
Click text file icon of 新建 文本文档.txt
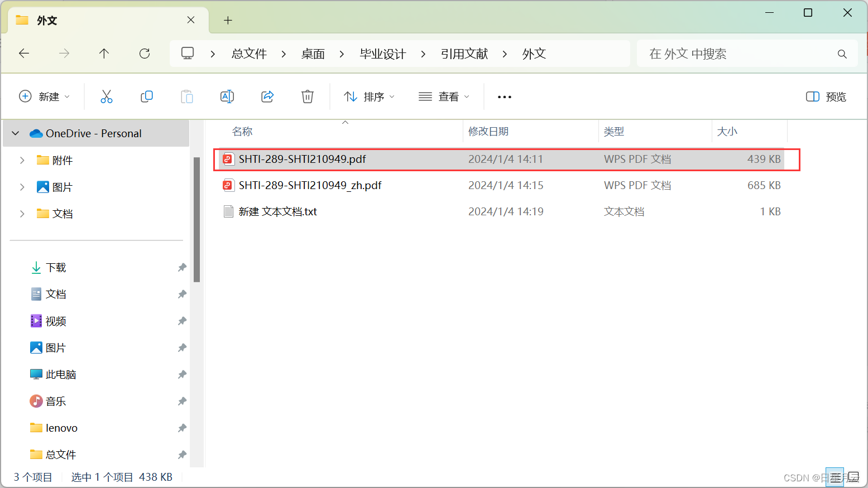(228, 211)
